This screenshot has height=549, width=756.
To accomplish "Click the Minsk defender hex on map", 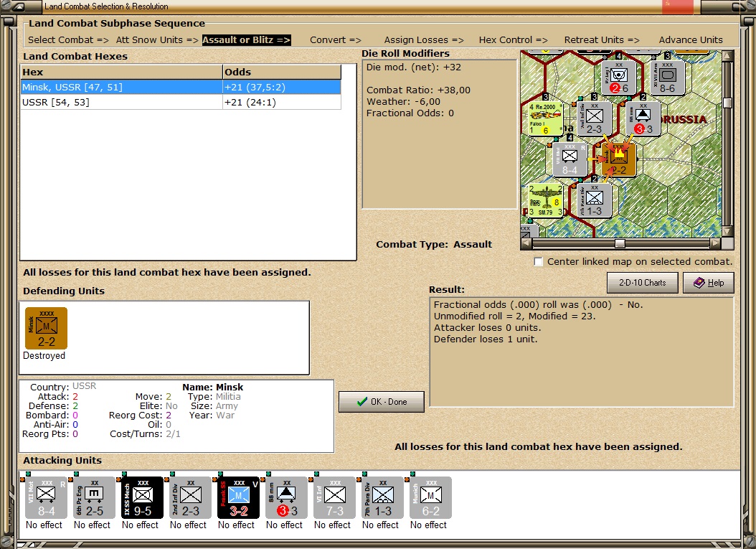I will pos(618,160).
